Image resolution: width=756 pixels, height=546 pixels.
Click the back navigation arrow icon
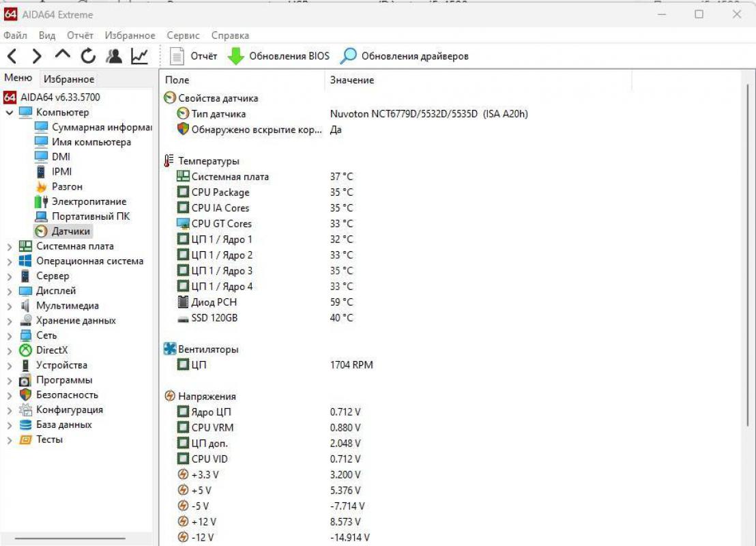pyautogui.click(x=12, y=56)
